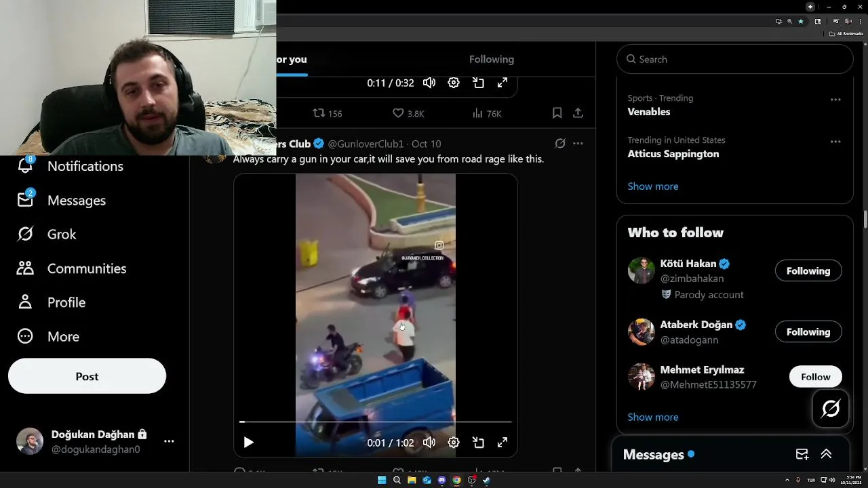The height and width of the screenshot is (488, 868).
Task: Enable picture-in-picture on the 1:02 video
Action: (478, 443)
